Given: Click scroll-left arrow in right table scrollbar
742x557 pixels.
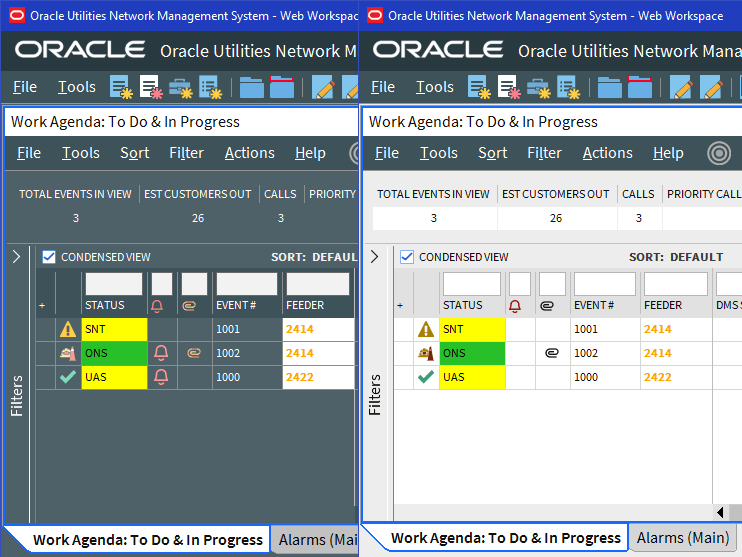Looking at the screenshot, I should tap(720, 512).
